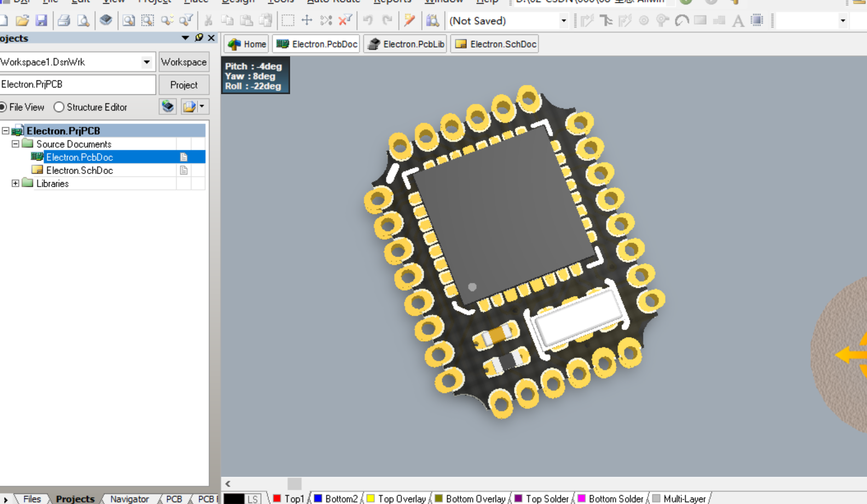Place a fill rectangle
The width and height of the screenshot is (867, 504).
point(701,21)
